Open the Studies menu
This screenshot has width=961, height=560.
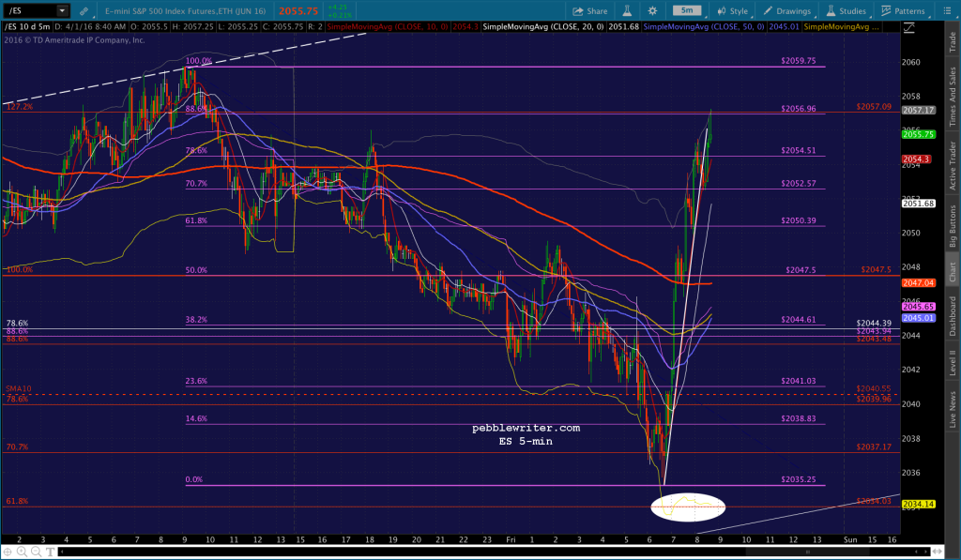click(847, 11)
